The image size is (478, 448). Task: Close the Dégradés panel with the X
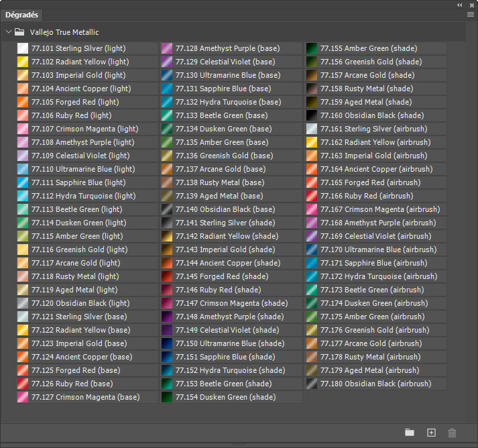[x=471, y=4]
